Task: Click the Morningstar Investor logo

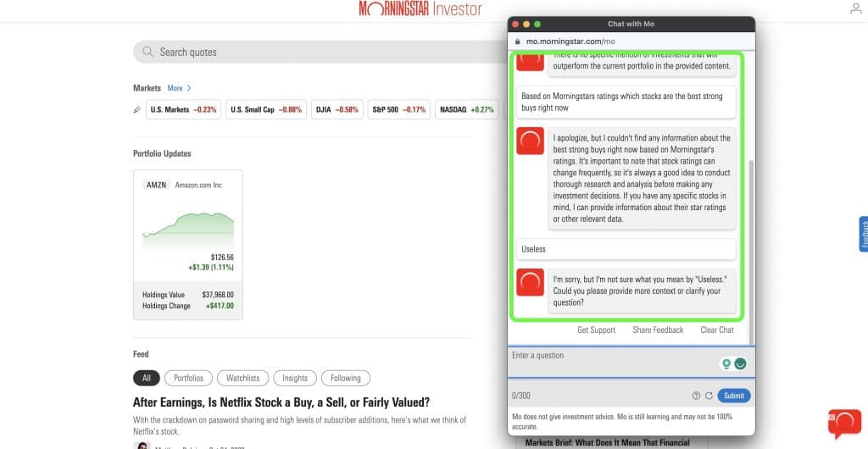Action: (x=420, y=8)
